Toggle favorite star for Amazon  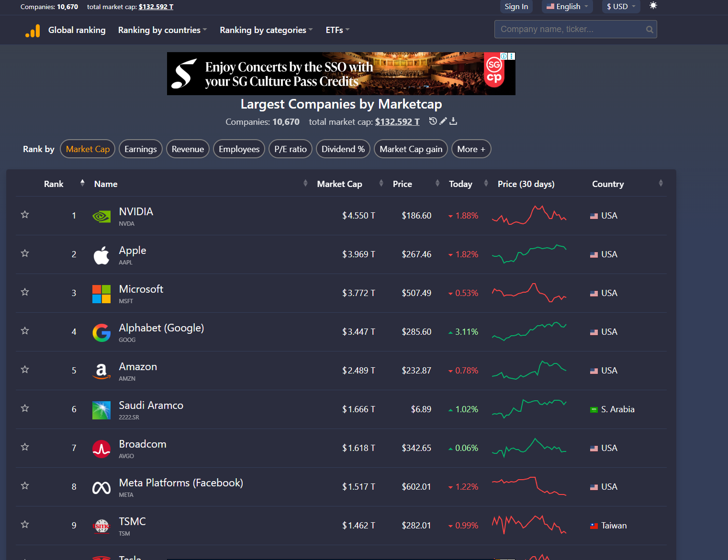click(x=25, y=370)
